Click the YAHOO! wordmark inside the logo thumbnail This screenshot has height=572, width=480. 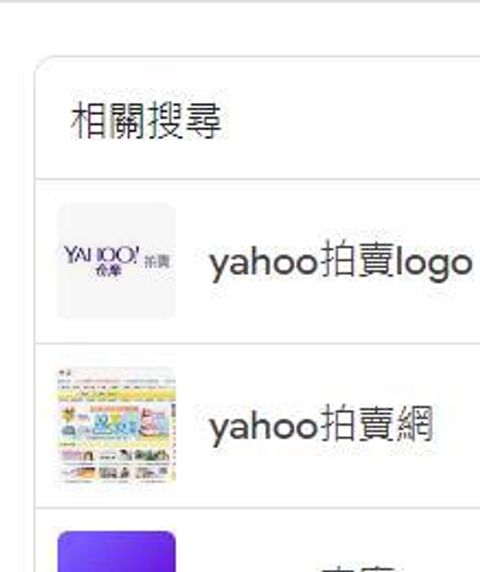tap(101, 255)
